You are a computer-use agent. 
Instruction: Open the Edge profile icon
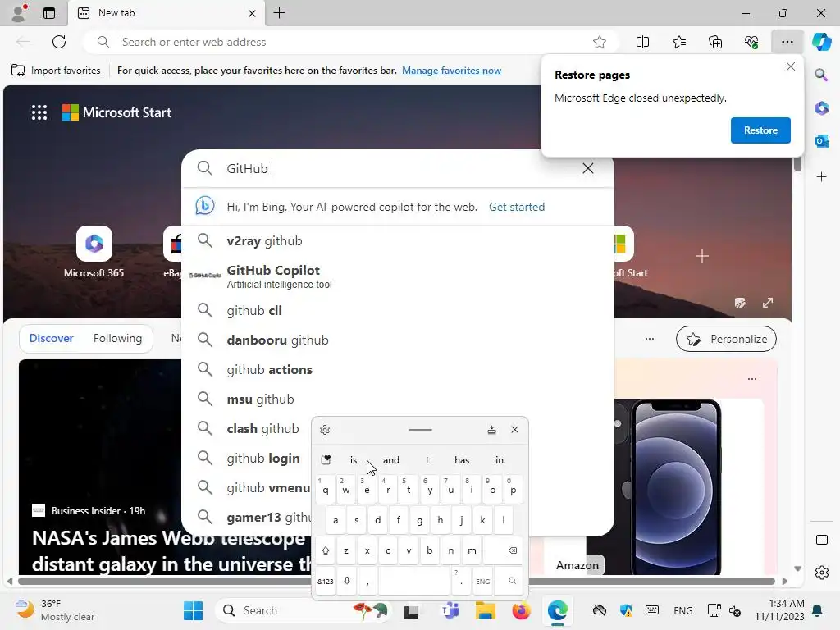click(20, 13)
